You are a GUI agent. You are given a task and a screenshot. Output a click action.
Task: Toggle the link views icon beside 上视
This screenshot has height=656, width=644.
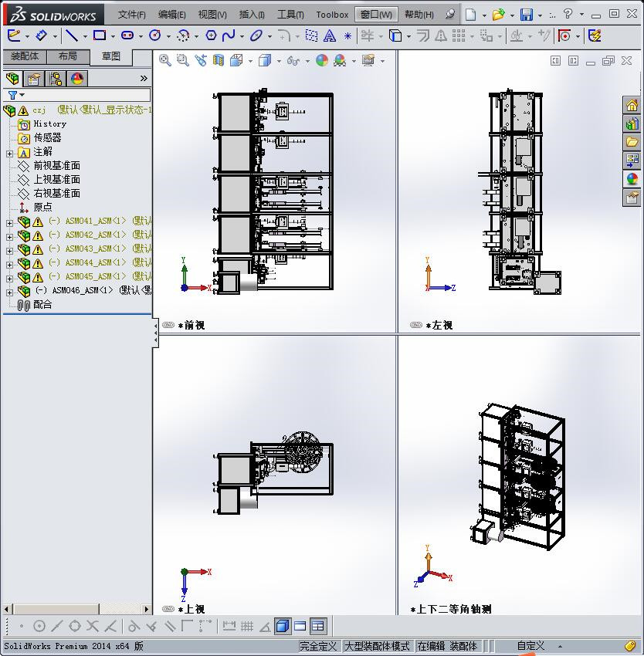coord(168,609)
